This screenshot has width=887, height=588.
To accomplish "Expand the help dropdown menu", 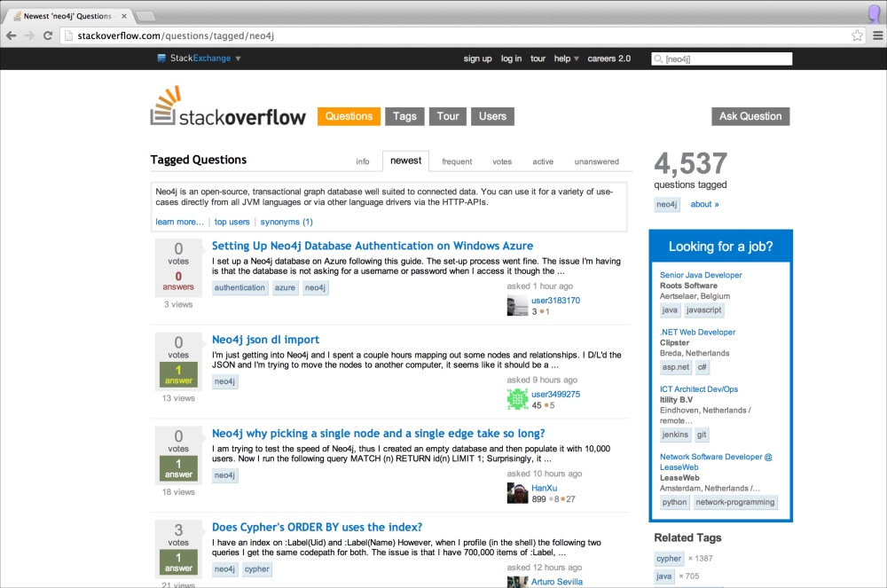I will click(566, 59).
